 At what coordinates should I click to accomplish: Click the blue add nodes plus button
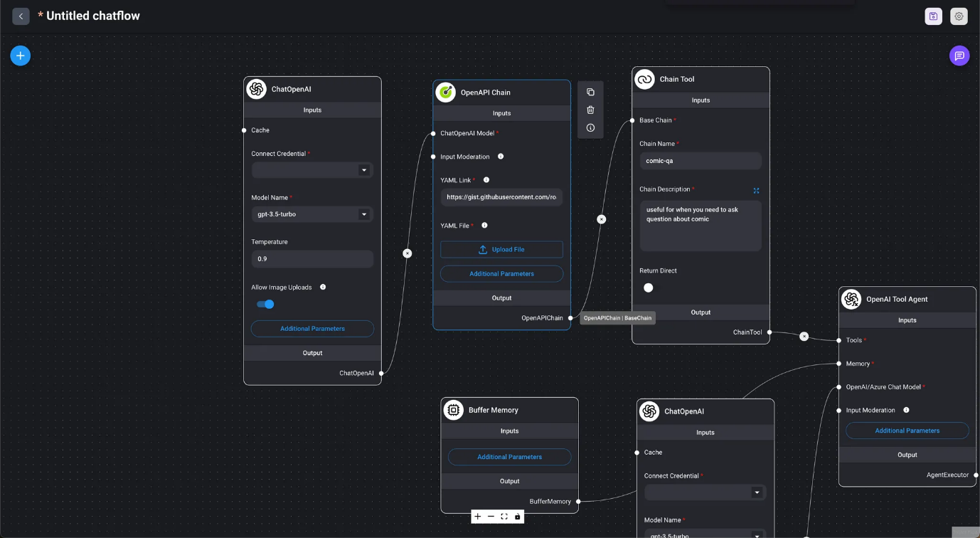20,56
